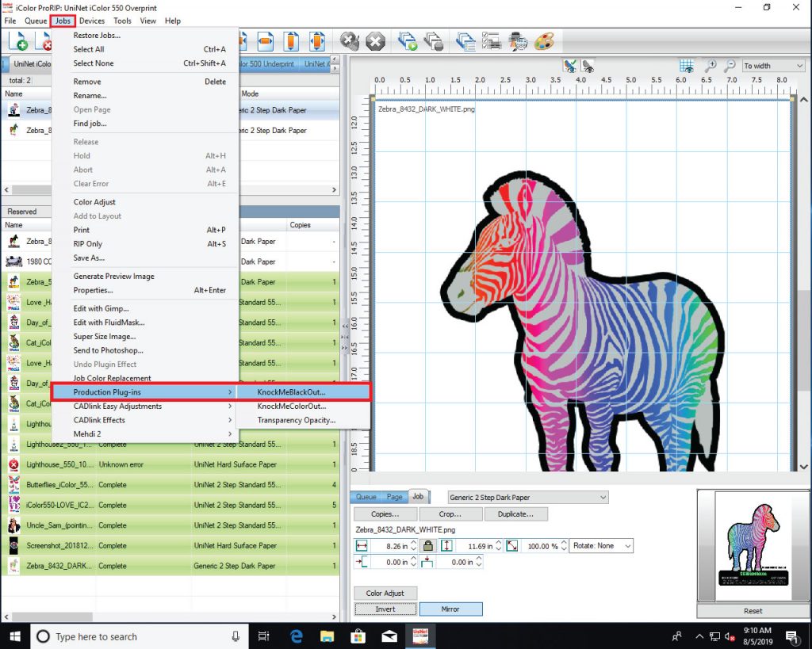Select the Butterflies_iColor_55 job row

171,484
